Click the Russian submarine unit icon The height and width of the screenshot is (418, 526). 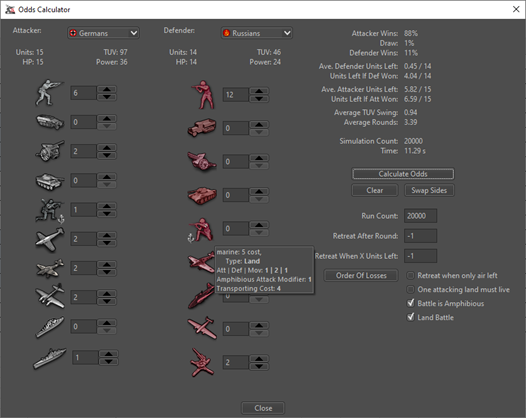click(x=201, y=296)
